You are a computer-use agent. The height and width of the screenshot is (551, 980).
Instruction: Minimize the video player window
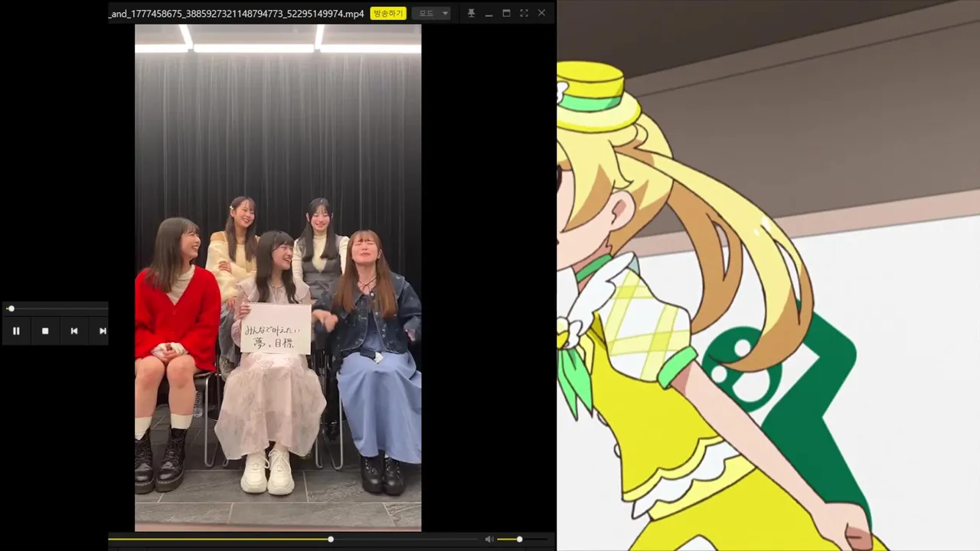pos(488,13)
